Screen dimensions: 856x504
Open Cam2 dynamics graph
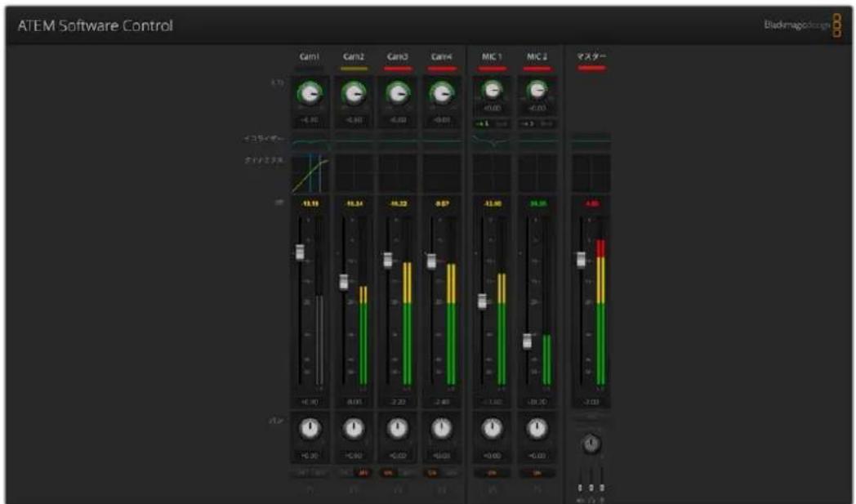point(354,173)
